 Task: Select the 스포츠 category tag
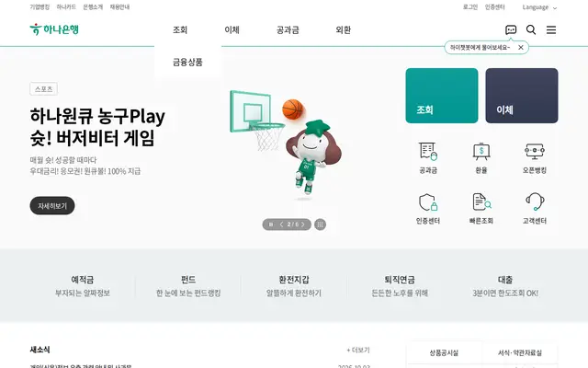[x=43, y=89]
